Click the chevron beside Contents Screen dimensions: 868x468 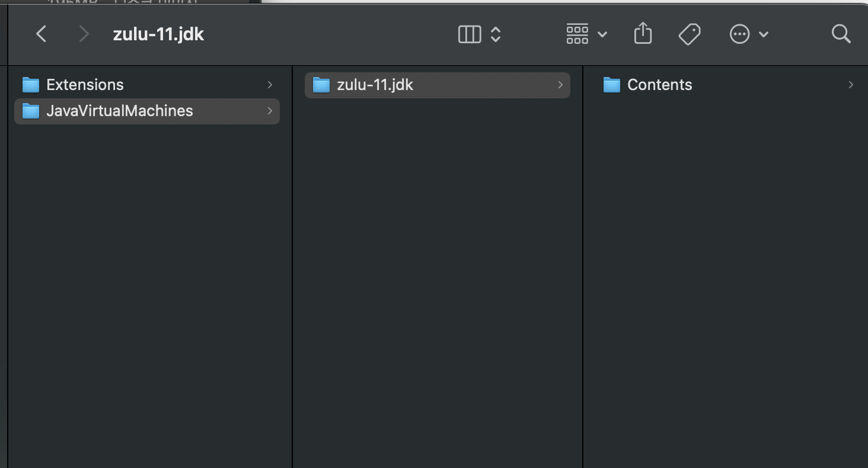[851, 85]
